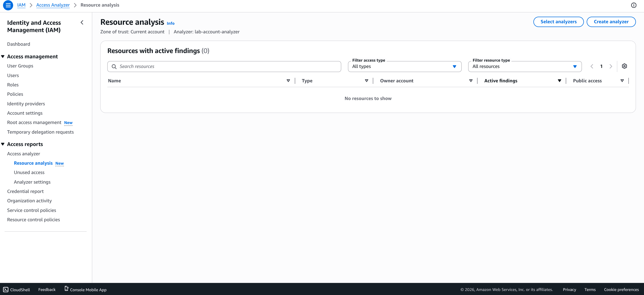Viewport: 644px width, 295px height.
Task: Open Service control policies in sidebar
Action: 32,210
